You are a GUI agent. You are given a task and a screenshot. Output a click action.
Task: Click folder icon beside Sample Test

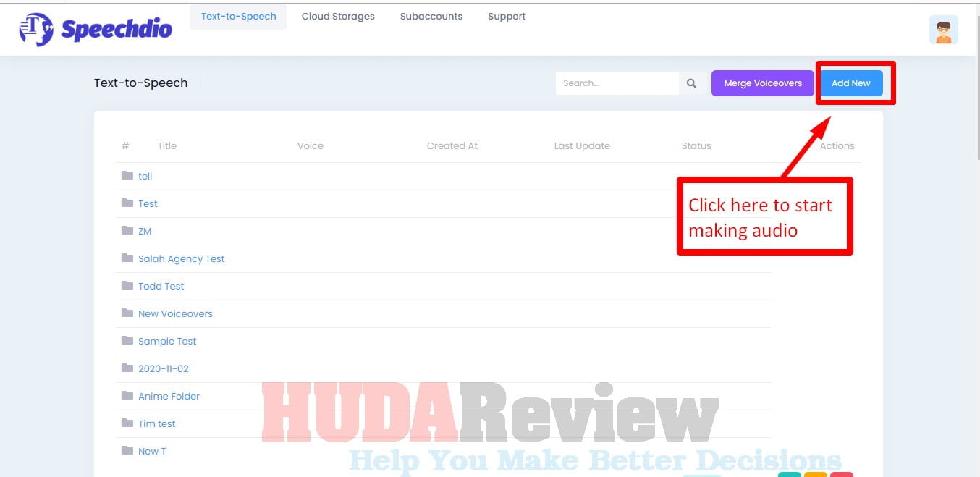[x=127, y=340]
